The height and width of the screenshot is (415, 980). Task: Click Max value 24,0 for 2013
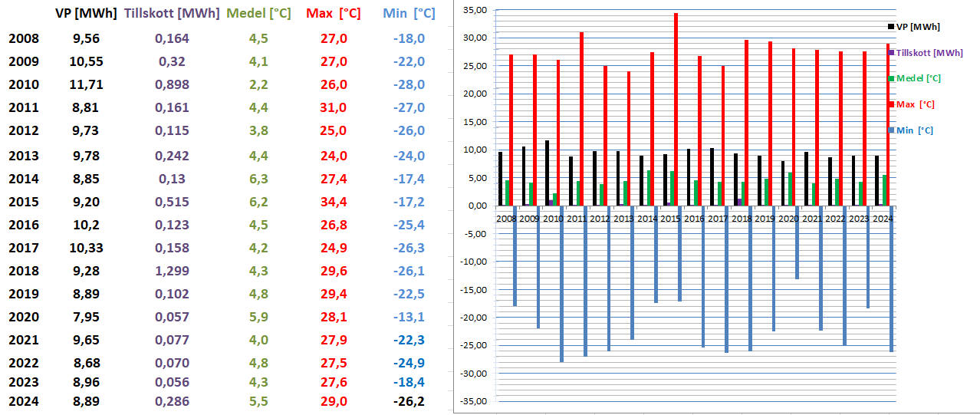click(334, 156)
